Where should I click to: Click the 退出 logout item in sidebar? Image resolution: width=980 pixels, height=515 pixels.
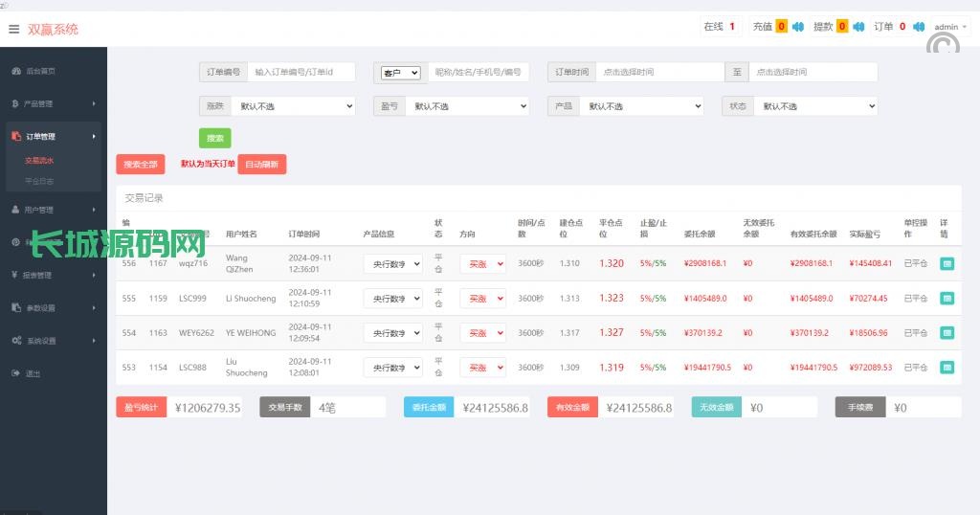[x=33, y=373]
